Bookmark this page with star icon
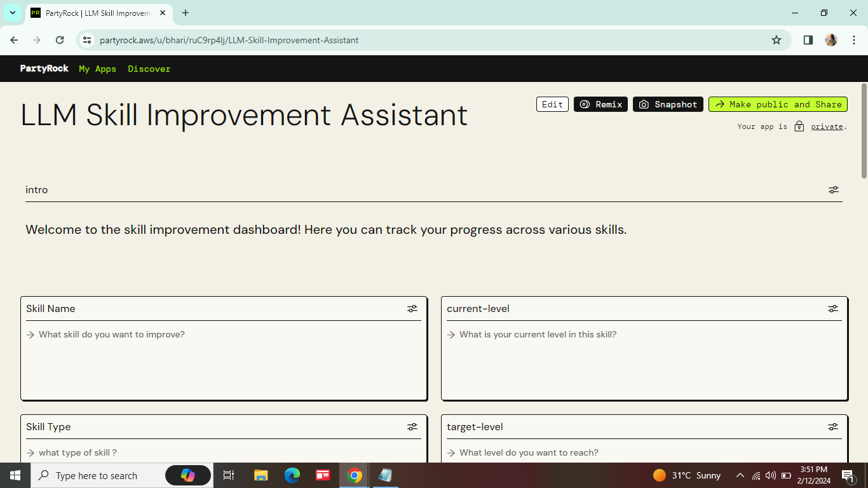 (776, 40)
